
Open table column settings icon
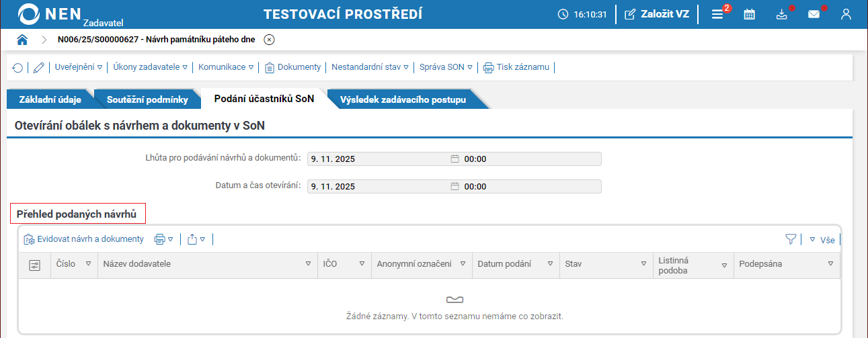click(x=35, y=265)
